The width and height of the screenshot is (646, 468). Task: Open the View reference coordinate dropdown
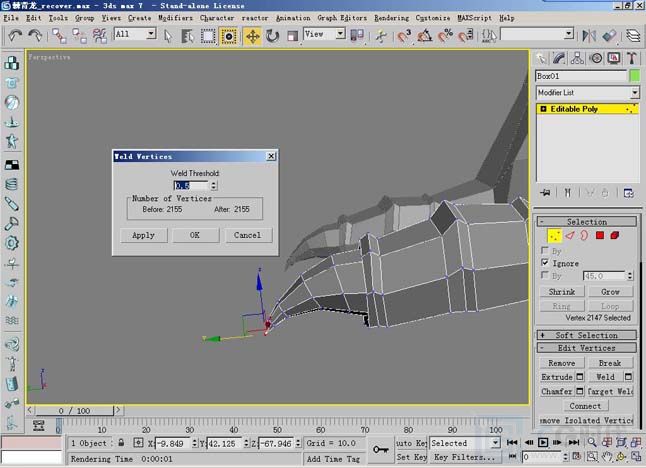pos(340,34)
